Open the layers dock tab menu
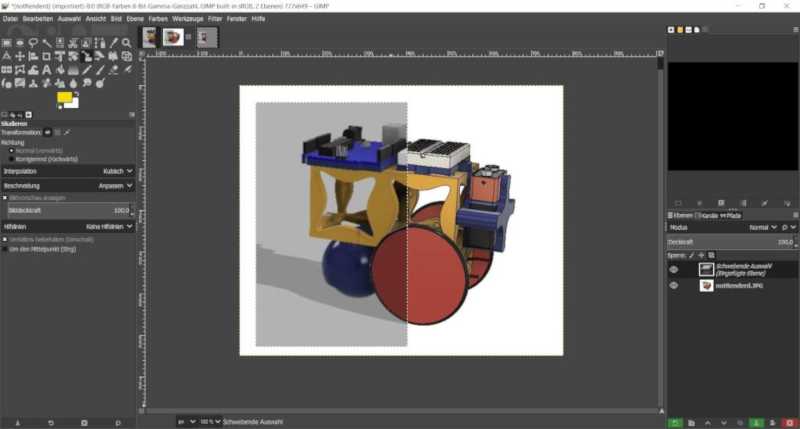Viewport: 800px width, 429px height. (795, 215)
